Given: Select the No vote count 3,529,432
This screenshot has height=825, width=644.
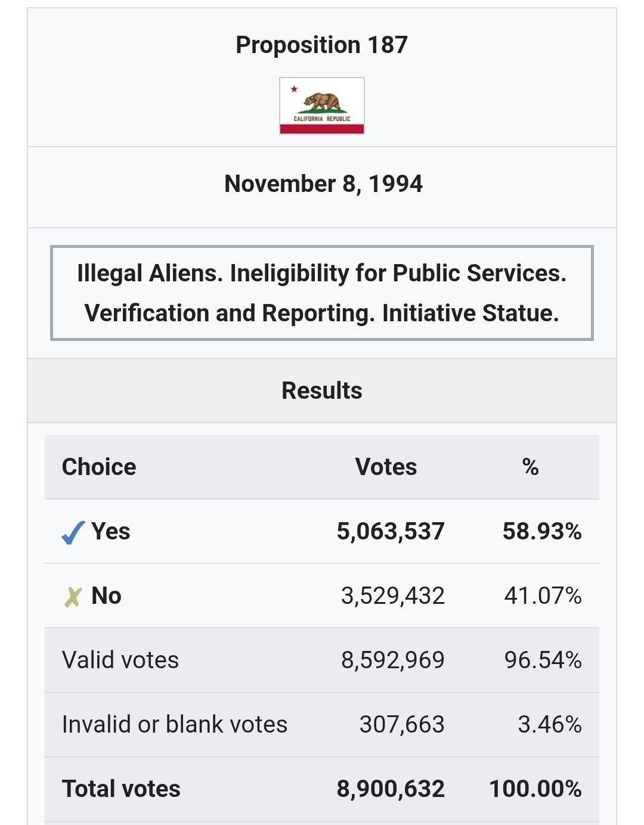Looking at the screenshot, I should coord(393,596).
